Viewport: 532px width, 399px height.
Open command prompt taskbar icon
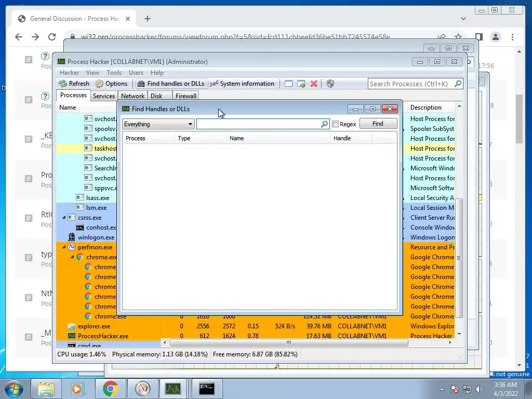pyautogui.click(x=207, y=389)
